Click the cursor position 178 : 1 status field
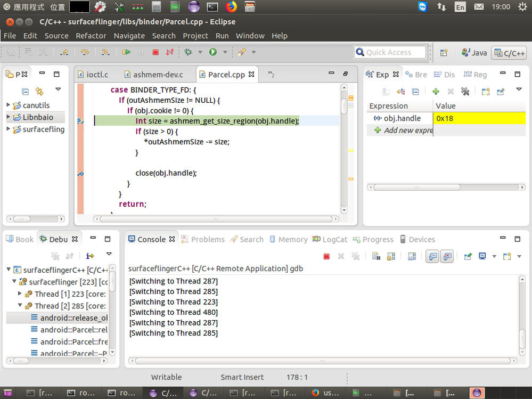The image size is (532, 399). pyautogui.click(x=297, y=377)
